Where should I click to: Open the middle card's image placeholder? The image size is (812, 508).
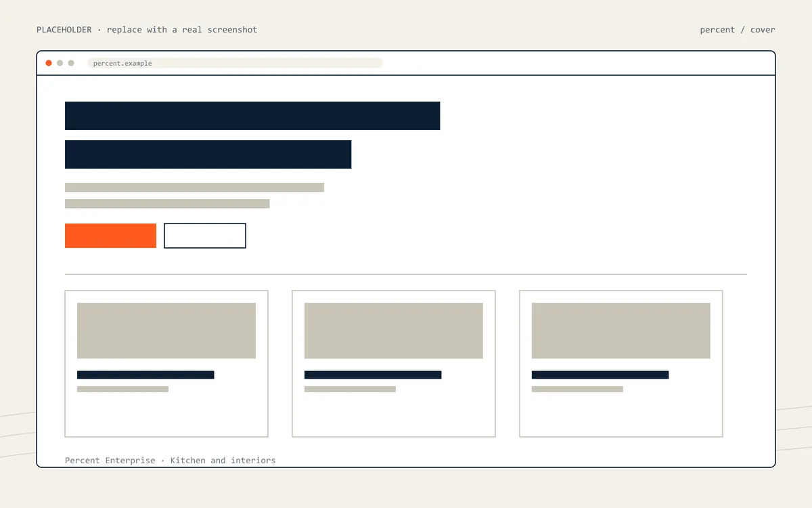[394, 331]
